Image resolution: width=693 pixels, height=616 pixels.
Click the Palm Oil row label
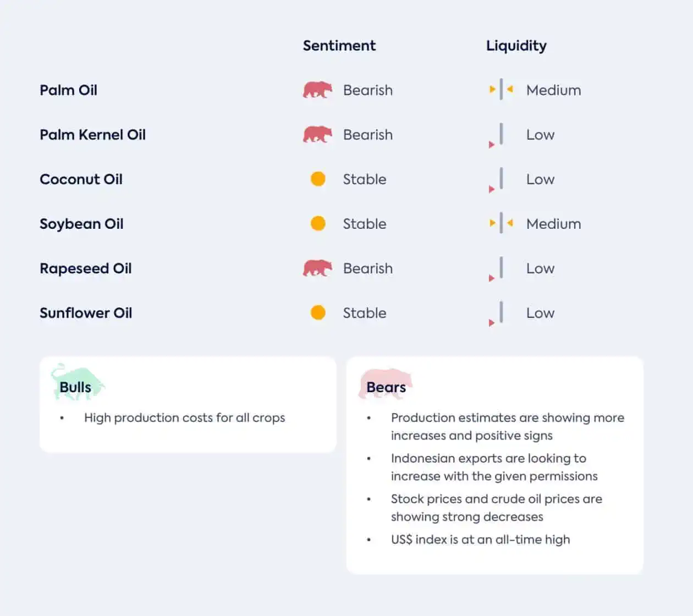(x=68, y=90)
